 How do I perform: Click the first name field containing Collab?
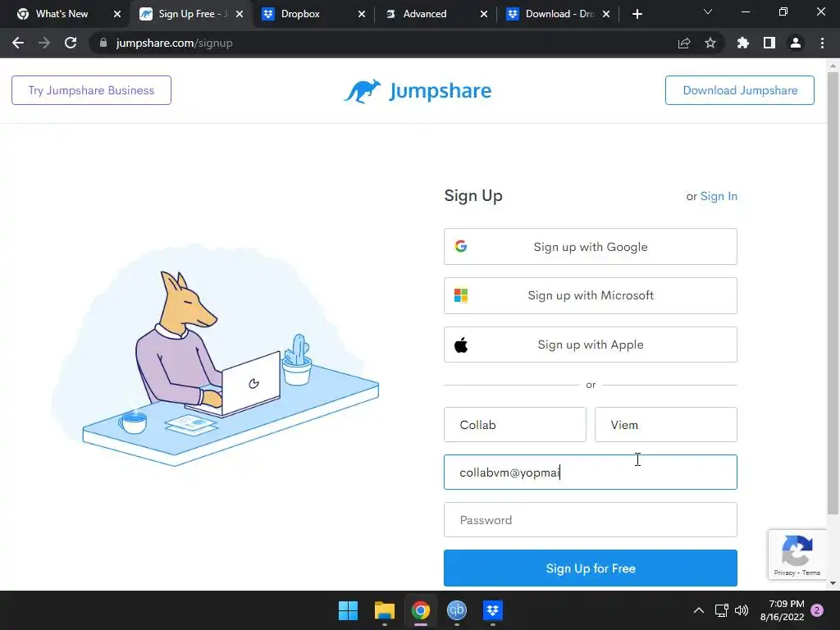tap(515, 425)
